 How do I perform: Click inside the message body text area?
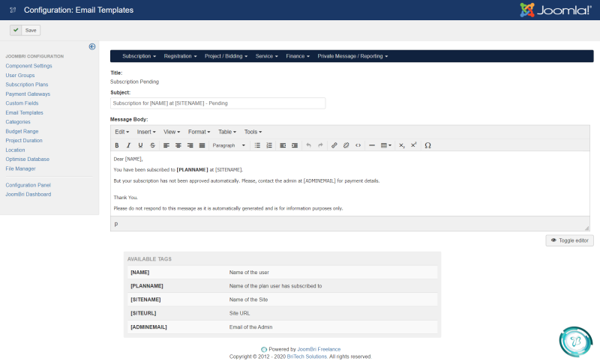click(x=349, y=183)
